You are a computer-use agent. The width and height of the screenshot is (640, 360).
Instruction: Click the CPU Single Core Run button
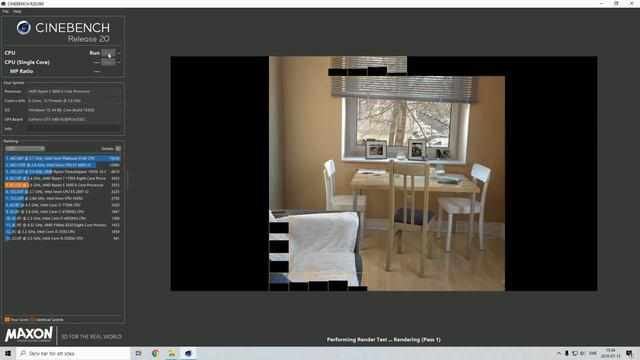click(x=109, y=62)
